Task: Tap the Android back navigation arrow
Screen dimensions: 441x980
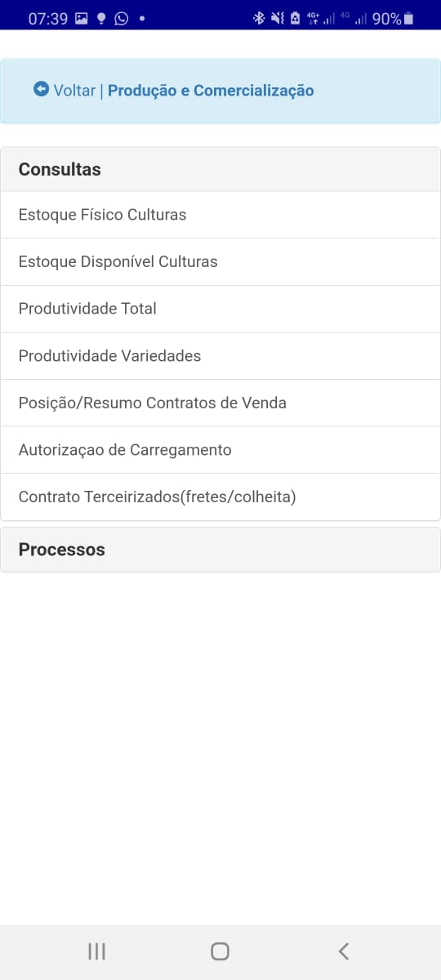Action: 344,951
